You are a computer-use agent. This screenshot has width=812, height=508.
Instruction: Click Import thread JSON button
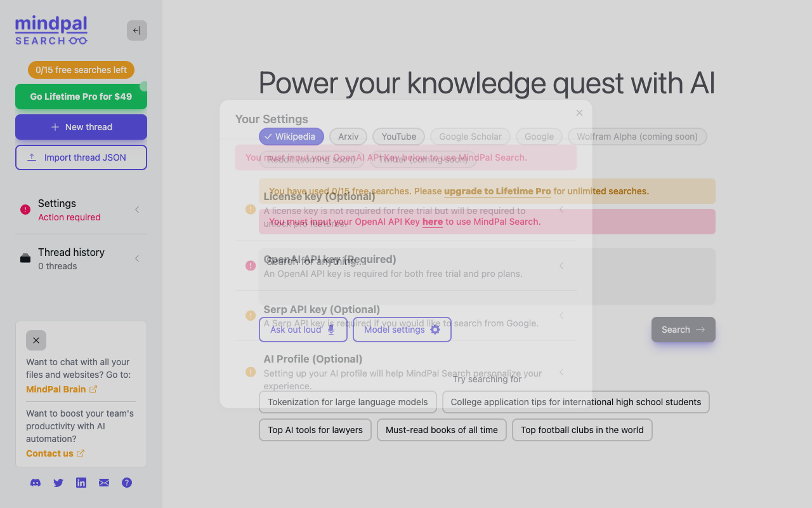(x=81, y=157)
